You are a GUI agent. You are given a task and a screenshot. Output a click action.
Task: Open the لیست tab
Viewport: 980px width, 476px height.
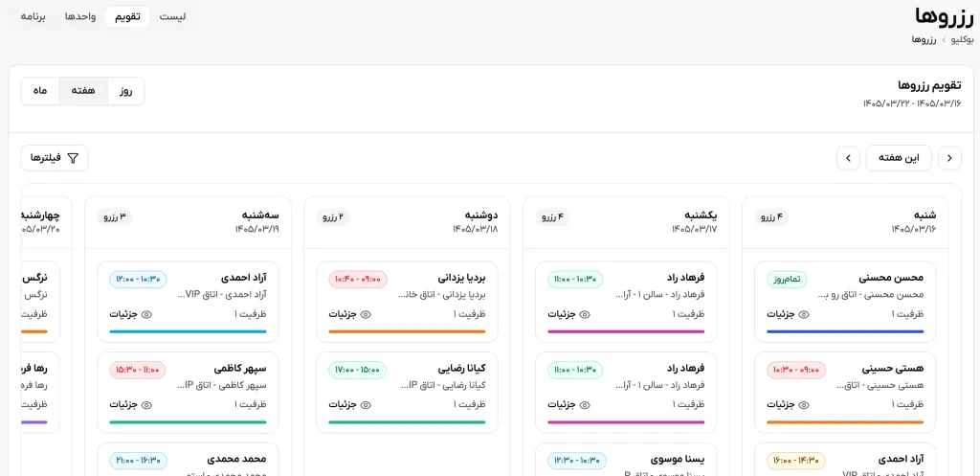coord(172,17)
